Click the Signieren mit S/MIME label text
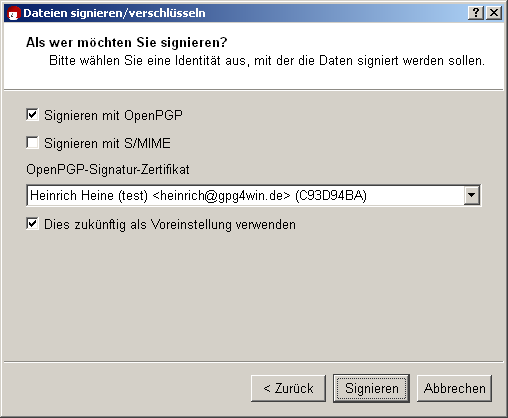This screenshot has height=418, width=508. [107, 144]
